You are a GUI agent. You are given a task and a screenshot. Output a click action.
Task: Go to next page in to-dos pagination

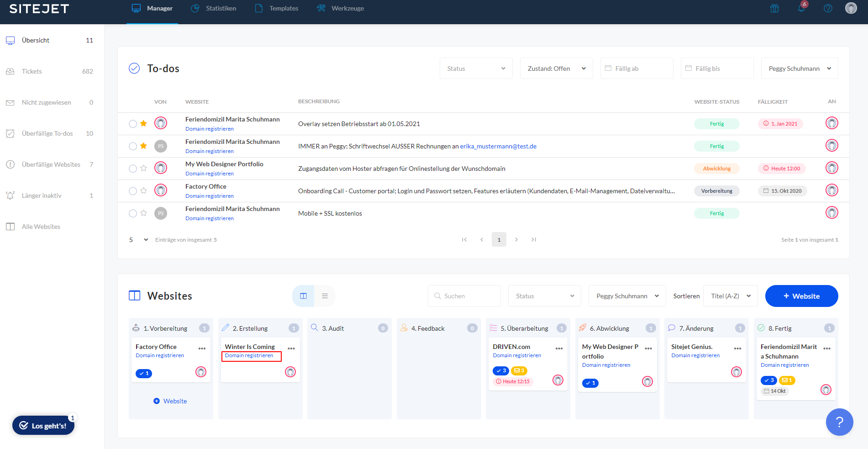tap(516, 239)
